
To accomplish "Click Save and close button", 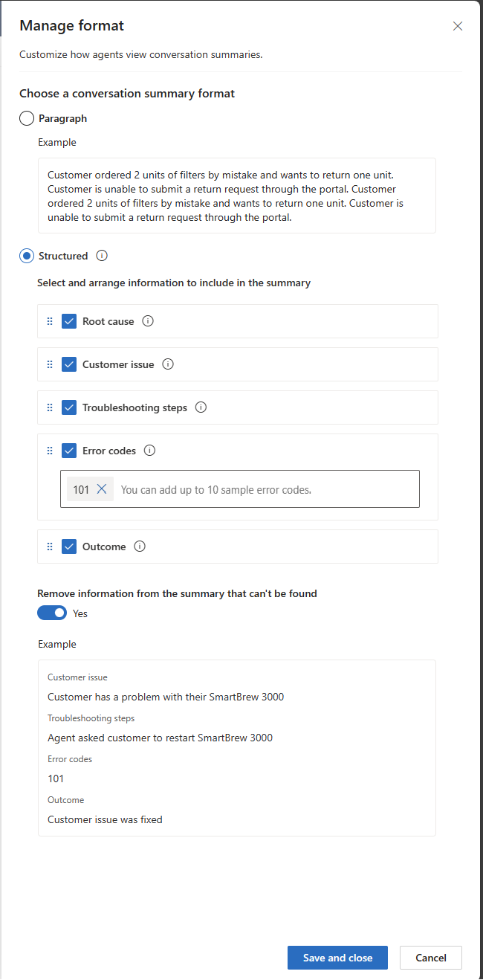I will coord(337,958).
